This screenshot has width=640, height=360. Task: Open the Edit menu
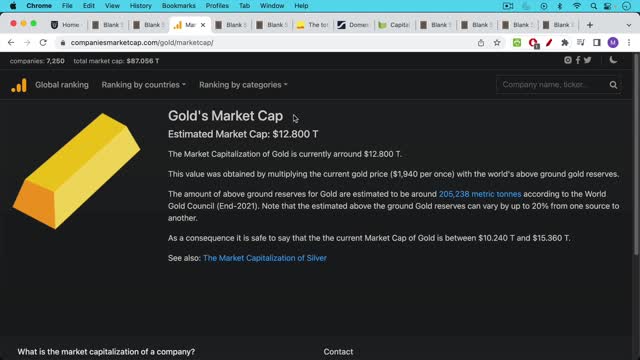(89, 6)
